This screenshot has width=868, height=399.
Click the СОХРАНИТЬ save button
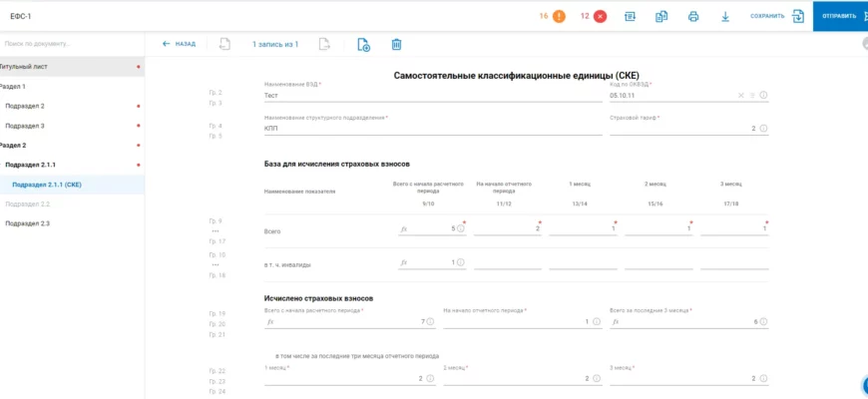point(776,16)
